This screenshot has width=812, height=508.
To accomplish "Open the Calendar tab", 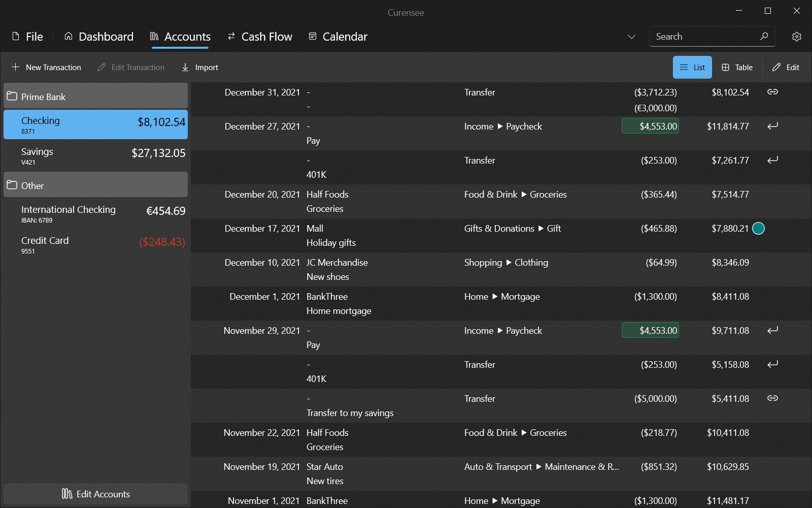I will pyautogui.click(x=338, y=37).
